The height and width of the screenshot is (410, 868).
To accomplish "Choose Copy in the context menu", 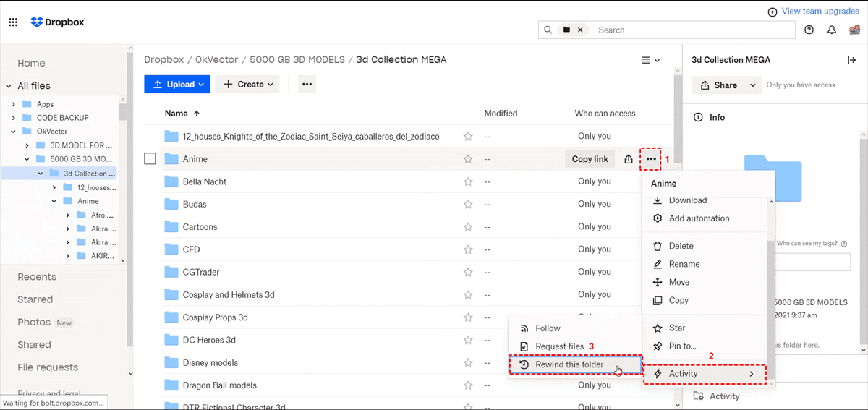I will pos(678,300).
